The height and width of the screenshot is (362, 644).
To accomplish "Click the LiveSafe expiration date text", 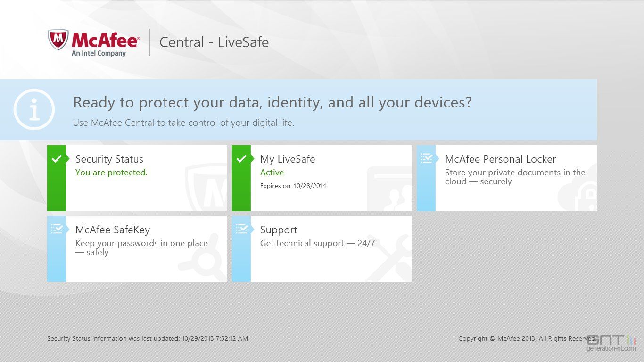I will tap(293, 186).
